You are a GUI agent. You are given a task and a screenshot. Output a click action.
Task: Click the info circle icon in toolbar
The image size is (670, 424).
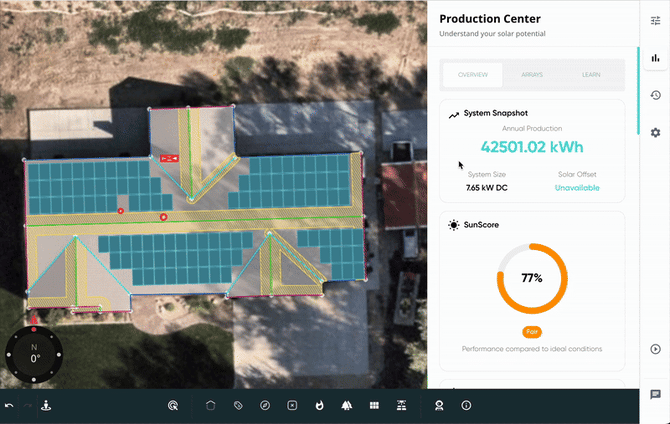click(x=466, y=405)
